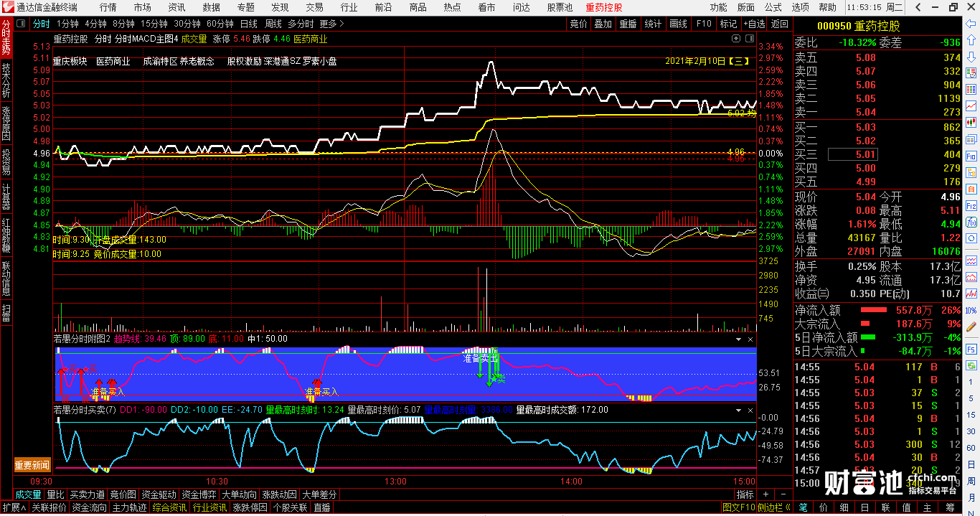Click the 000950 重药控股 stock title
Screen dimensions: 980x516
[x=859, y=26]
